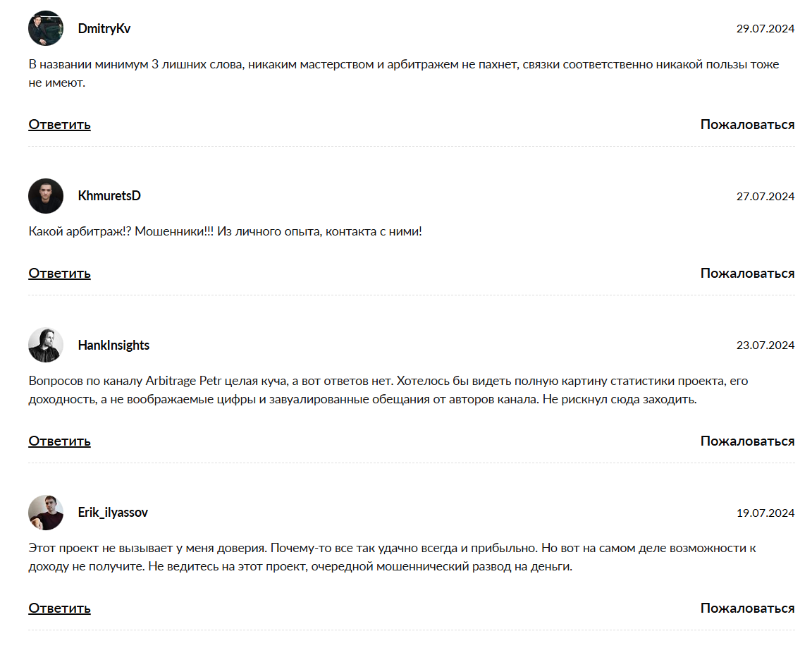
Task: Click DmitryKv's profile avatar
Action: [x=46, y=28]
